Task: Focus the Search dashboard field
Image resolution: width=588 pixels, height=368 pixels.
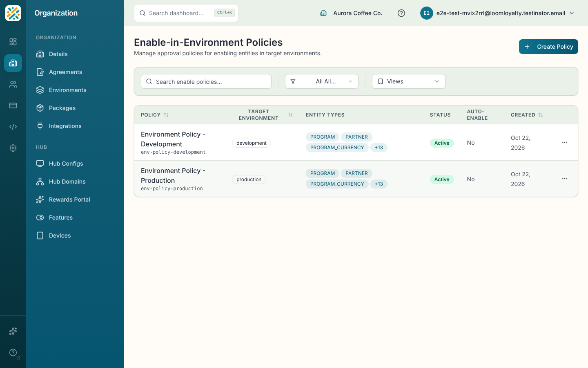Action: coord(186,13)
